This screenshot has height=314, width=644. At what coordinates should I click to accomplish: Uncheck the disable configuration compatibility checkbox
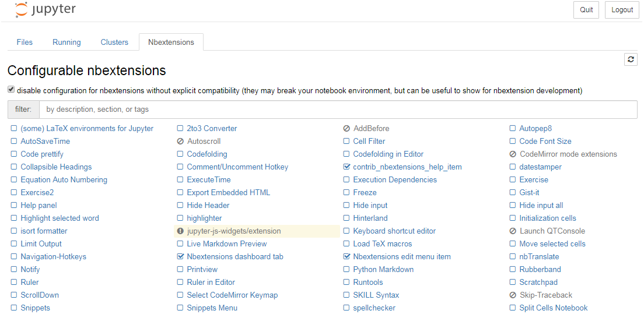(11, 90)
